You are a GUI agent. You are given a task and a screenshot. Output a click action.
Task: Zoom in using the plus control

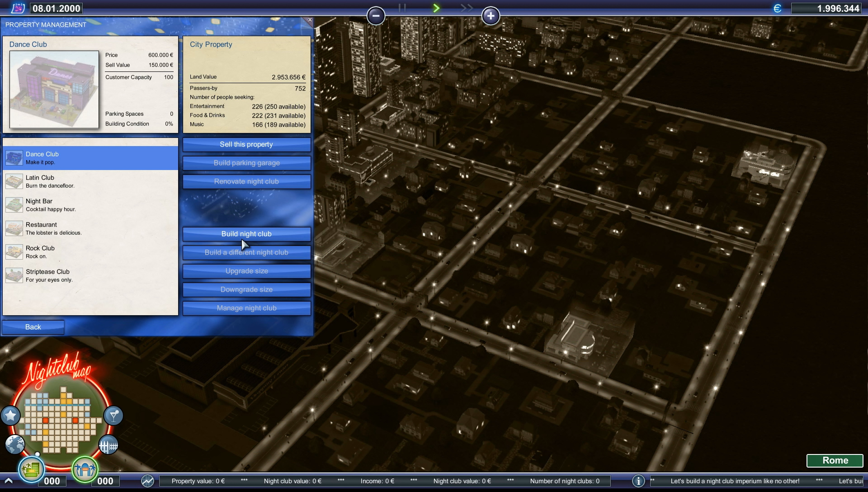(491, 15)
